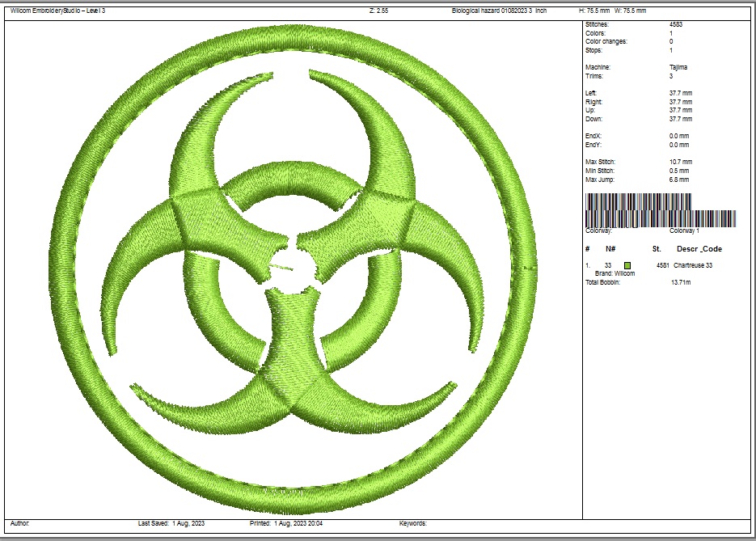Select the Max Jump value 6.8 mm
The image size is (756, 541).
coord(679,180)
